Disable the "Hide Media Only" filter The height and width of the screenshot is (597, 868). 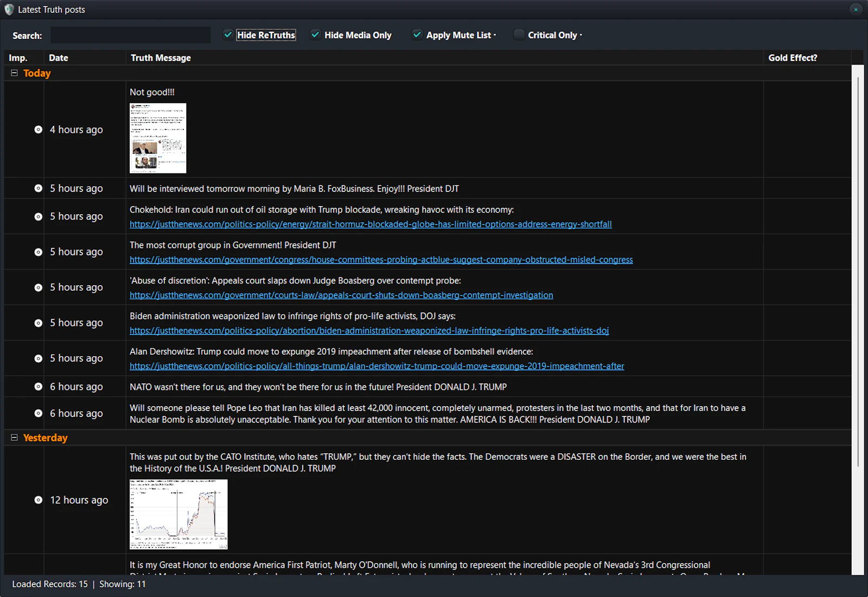315,34
